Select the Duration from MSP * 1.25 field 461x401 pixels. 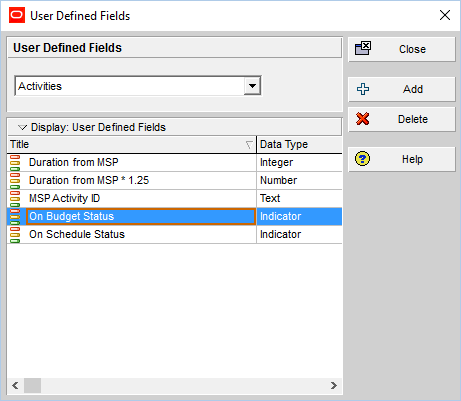click(x=89, y=180)
